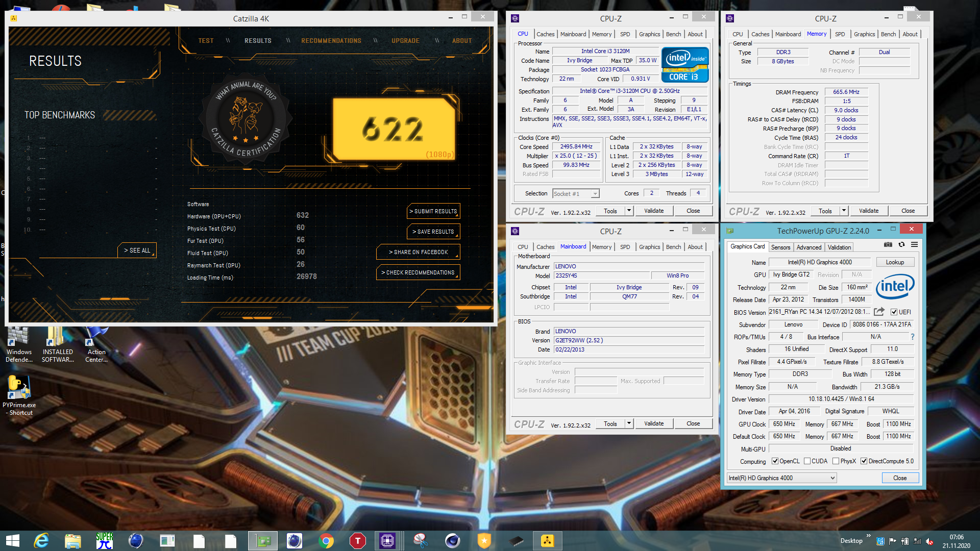The image size is (980, 551).
Task: Take a GPU-Z screenshot with camera icon
Action: [x=888, y=245]
